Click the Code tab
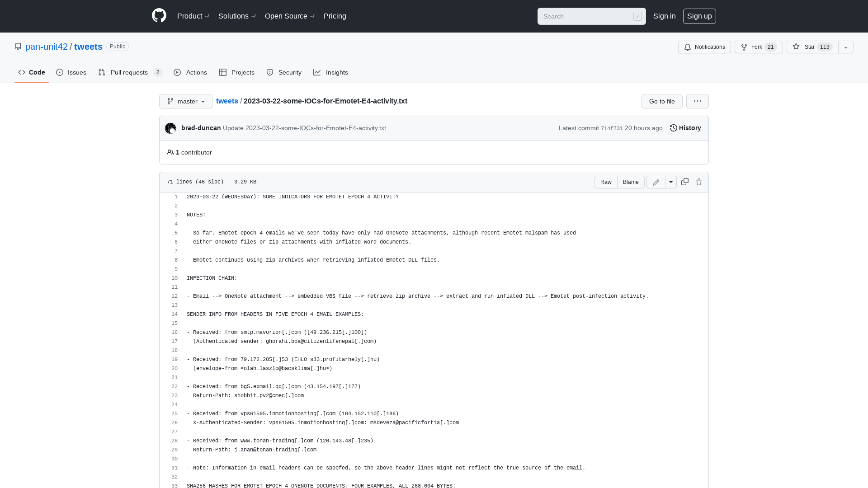Viewport: 868px width, 488px height. point(32,71)
